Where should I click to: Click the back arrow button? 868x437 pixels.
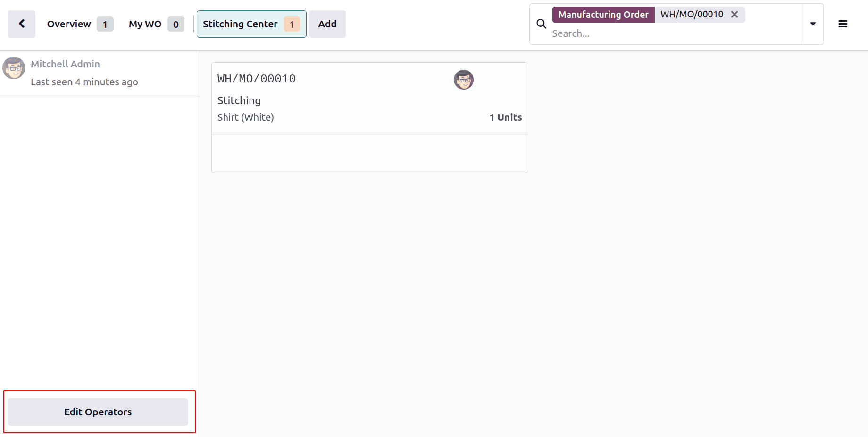pos(21,24)
